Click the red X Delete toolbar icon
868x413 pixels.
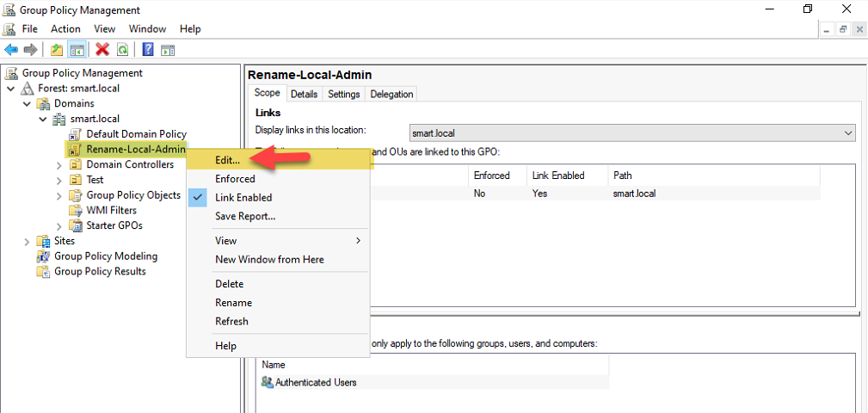(x=102, y=50)
